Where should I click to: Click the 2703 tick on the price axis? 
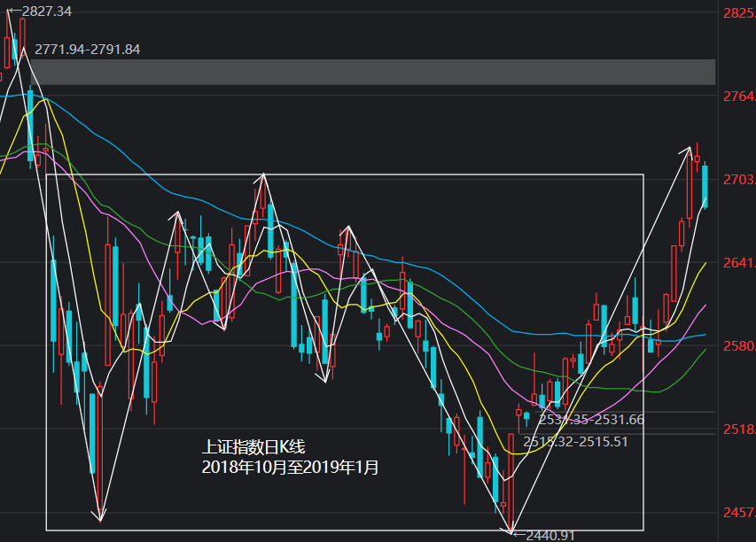(737, 180)
